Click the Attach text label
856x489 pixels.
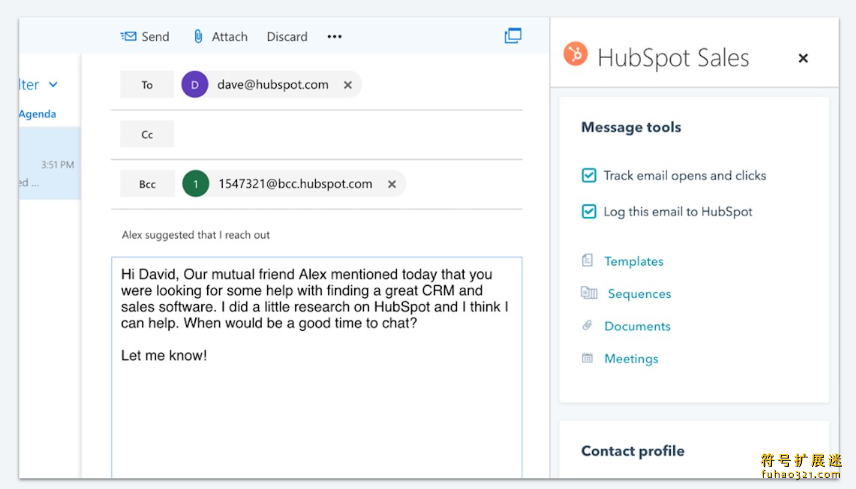click(229, 37)
